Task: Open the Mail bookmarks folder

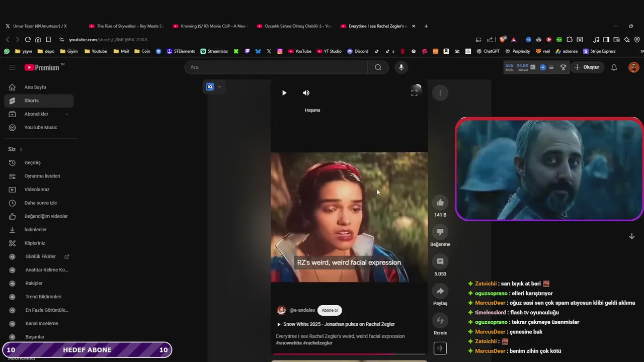Action: pyautogui.click(x=121, y=51)
